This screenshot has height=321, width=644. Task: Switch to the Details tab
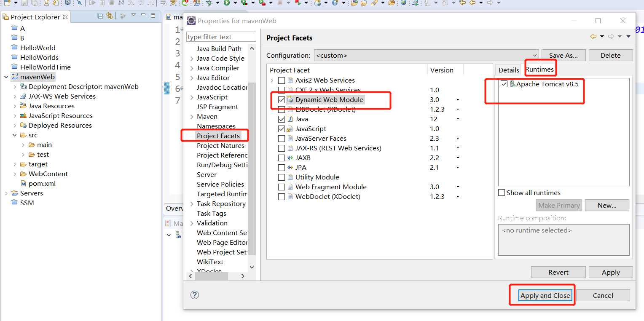[509, 70]
